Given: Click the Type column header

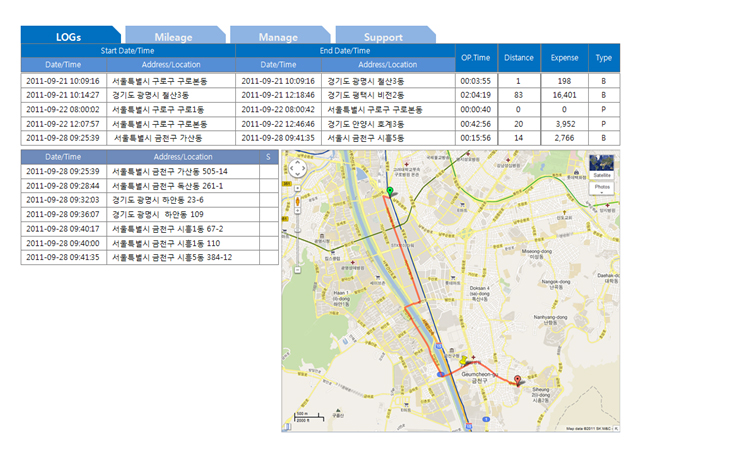Looking at the screenshot, I should (604, 57).
